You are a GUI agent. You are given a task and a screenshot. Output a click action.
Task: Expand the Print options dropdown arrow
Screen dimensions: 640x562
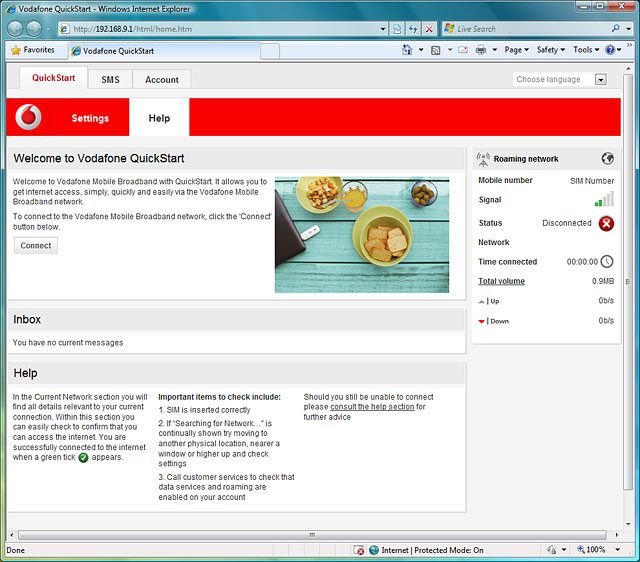tap(495, 50)
